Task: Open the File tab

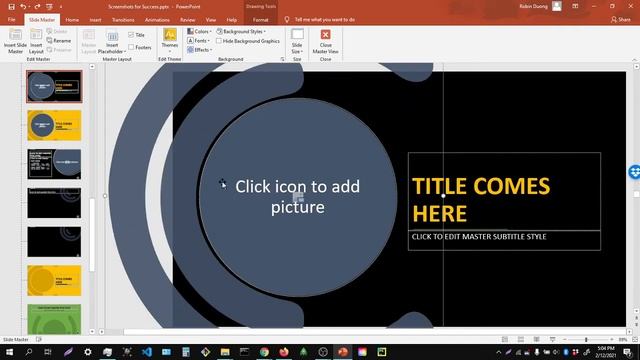Action: (x=11, y=20)
